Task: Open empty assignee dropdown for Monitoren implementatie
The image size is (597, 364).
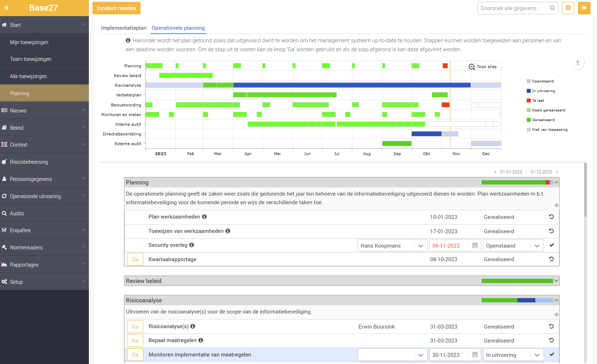Action: (421, 355)
